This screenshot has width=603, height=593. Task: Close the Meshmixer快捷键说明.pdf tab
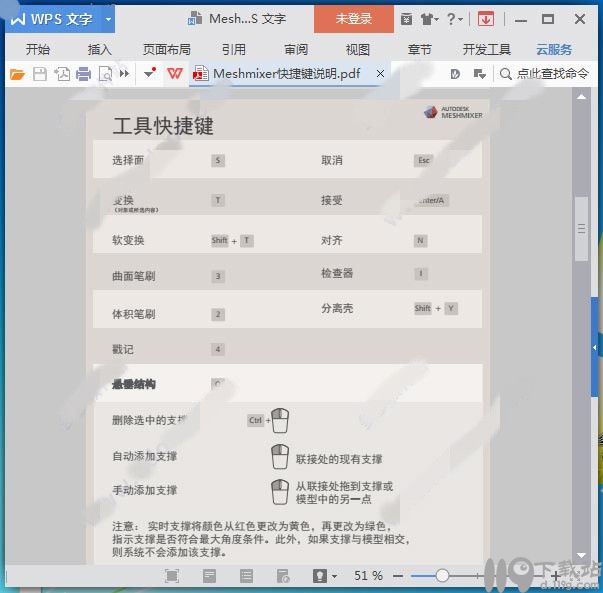click(380, 73)
